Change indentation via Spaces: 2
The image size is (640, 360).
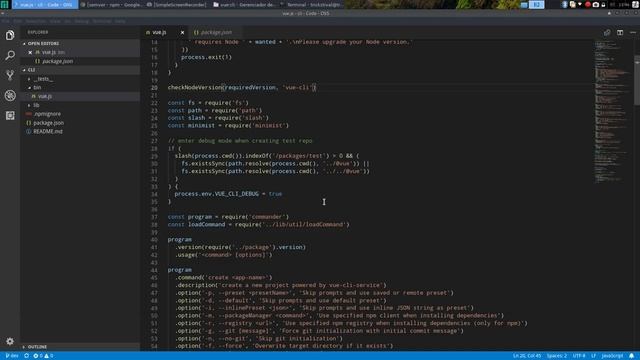(557, 356)
